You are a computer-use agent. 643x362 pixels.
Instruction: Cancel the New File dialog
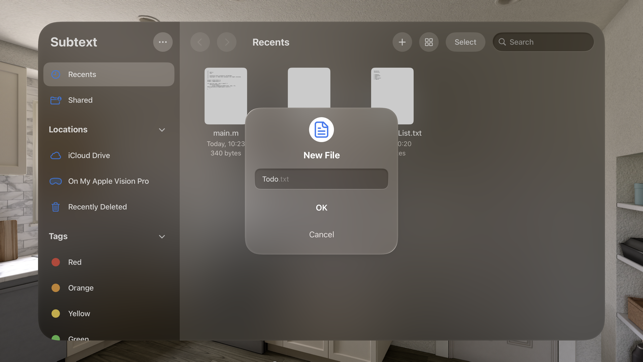click(x=322, y=235)
